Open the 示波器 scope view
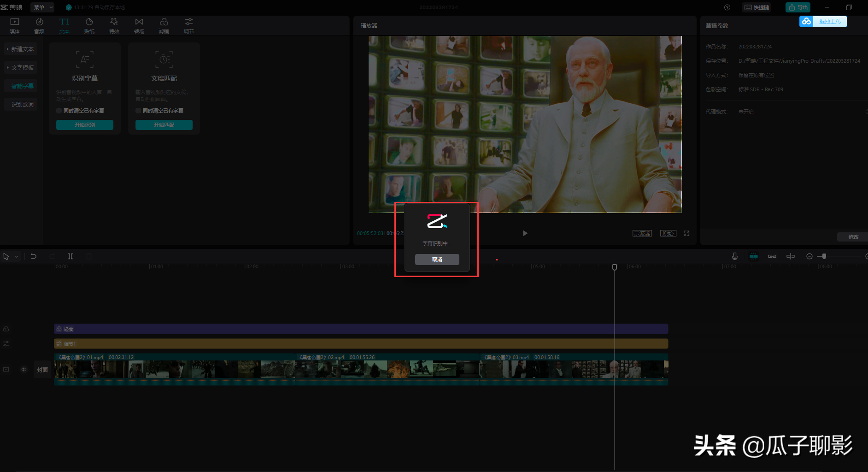The height and width of the screenshot is (472, 868). click(642, 233)
